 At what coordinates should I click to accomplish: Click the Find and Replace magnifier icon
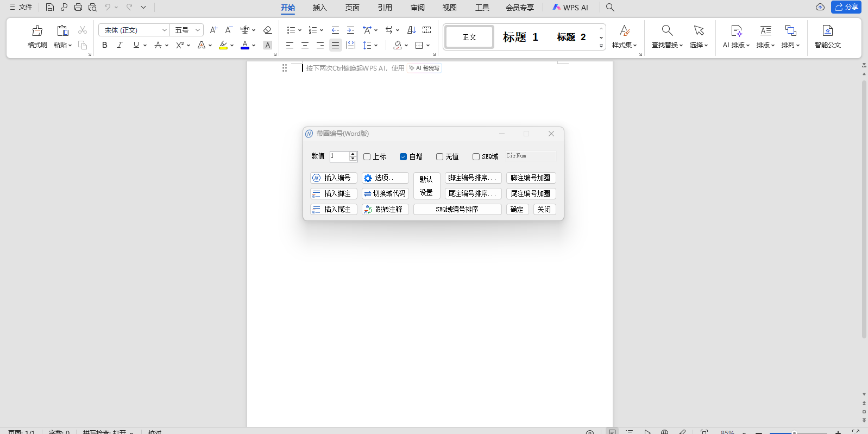pos(667,31)
